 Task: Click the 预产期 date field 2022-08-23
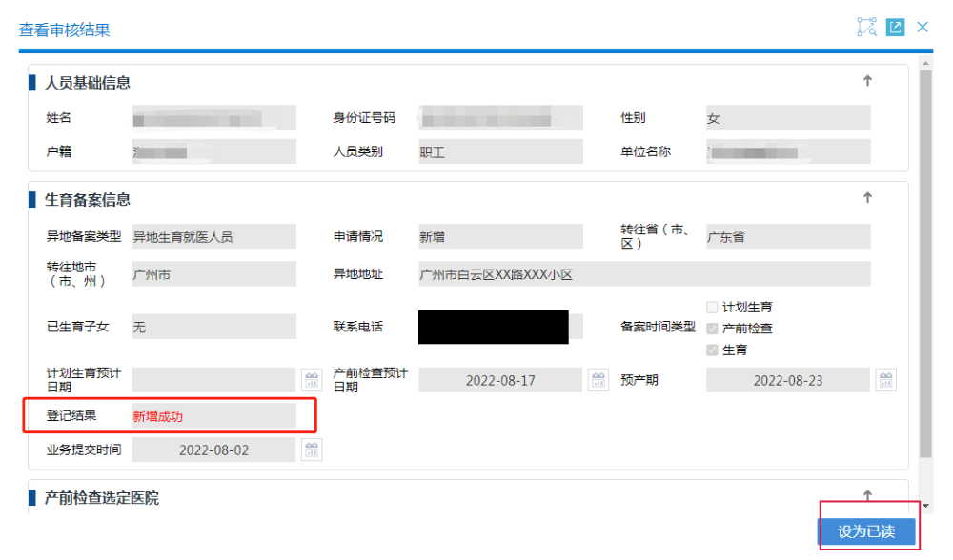click(787, 380)
